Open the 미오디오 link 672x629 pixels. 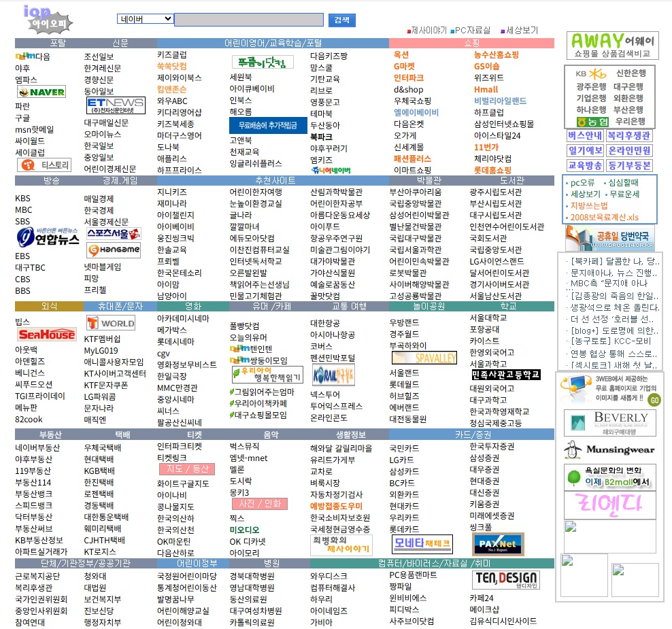pos(244,530)
